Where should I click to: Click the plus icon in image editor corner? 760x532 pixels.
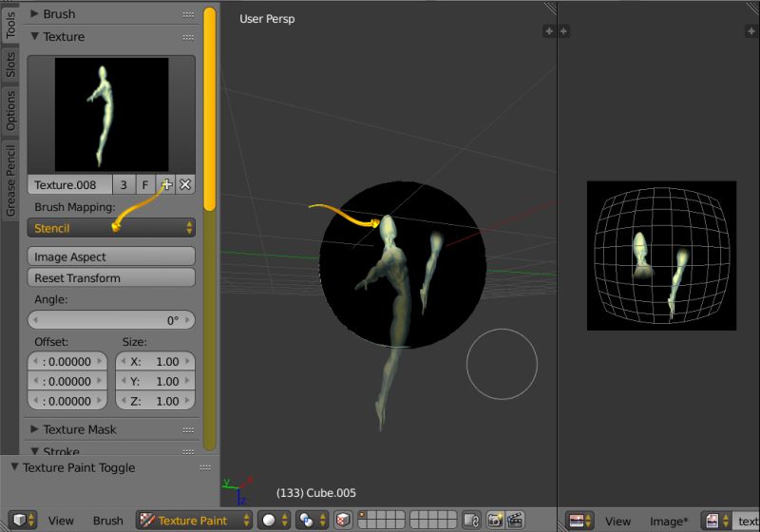point(750,31)
